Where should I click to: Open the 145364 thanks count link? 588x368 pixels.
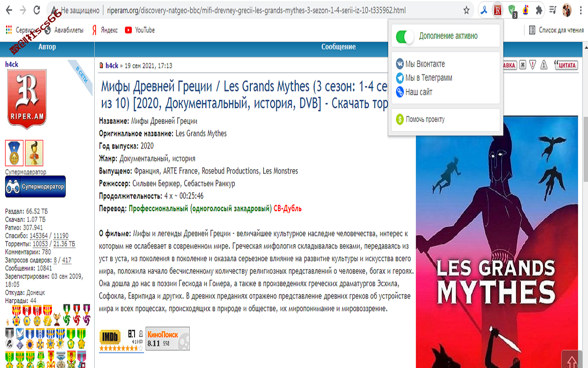[x=39, y=236]
